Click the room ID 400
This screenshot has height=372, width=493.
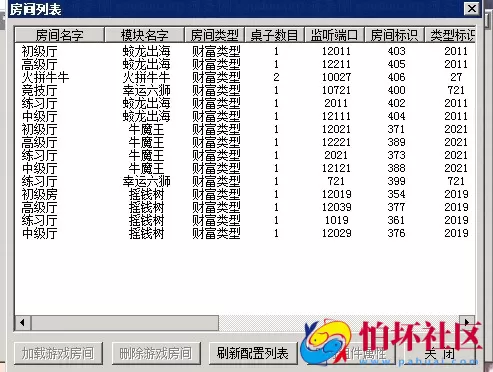(396, 90)
